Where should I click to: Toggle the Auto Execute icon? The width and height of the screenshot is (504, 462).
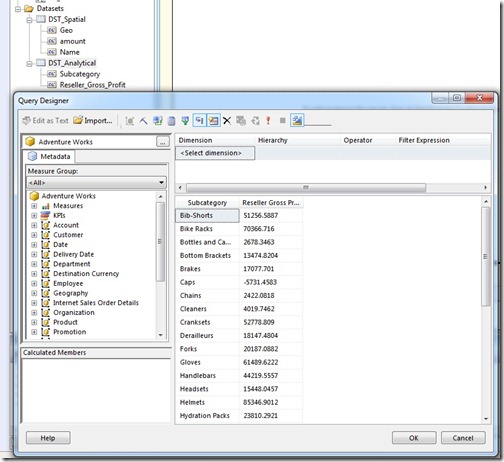(x=199, y=120)
